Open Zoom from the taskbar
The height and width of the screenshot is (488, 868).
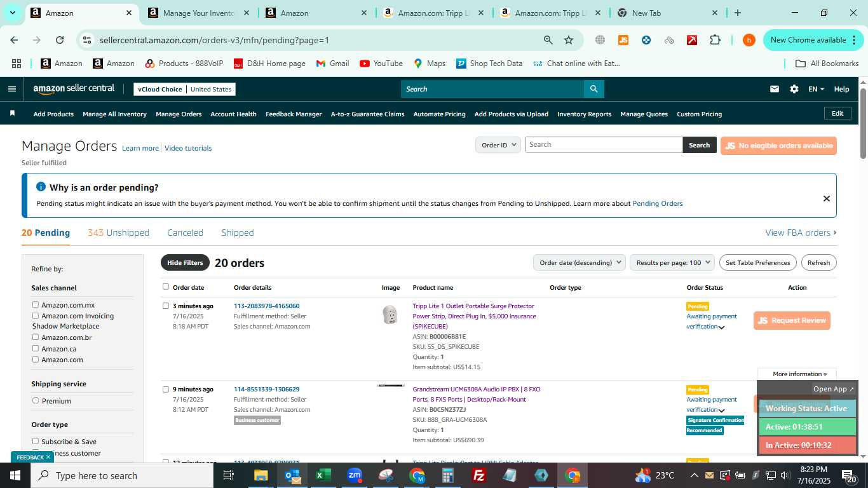(355, 475)
